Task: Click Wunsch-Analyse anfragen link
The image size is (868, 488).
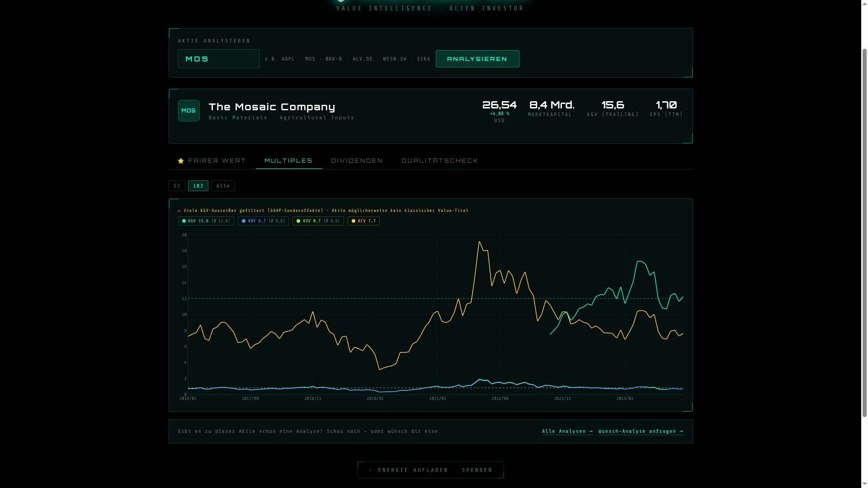Action: pyautogui.click(x=641, y=431)
